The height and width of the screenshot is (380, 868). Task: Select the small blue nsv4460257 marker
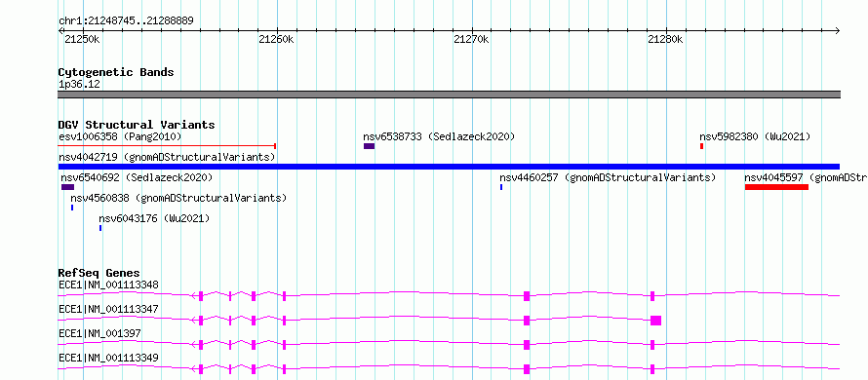(x=501, y=187)
